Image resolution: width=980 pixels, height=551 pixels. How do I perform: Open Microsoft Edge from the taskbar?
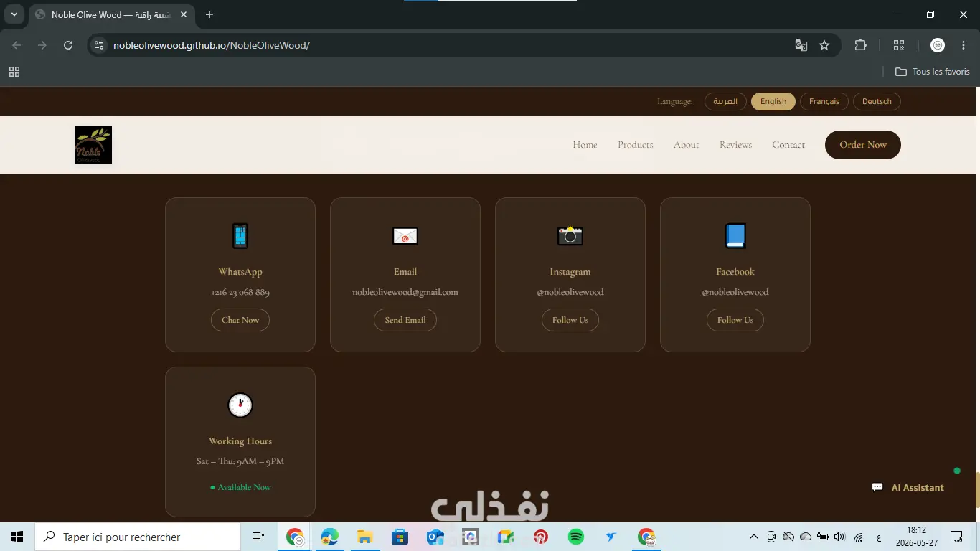(330, 537)
